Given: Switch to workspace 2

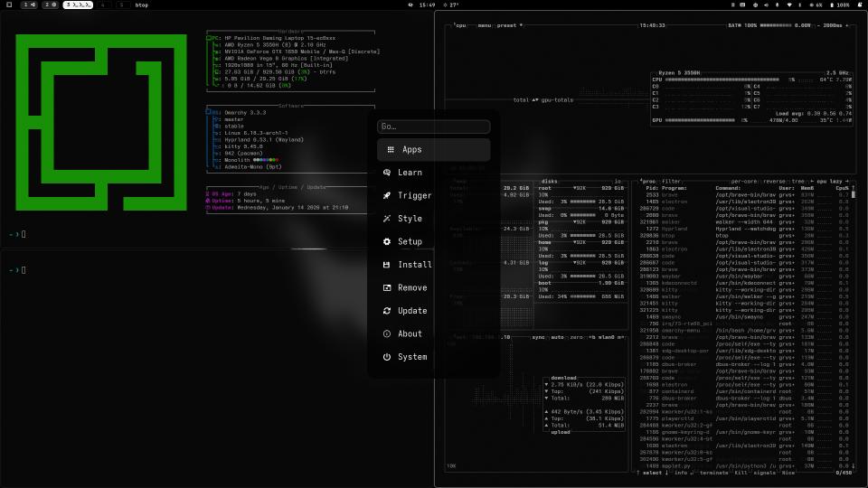Looking at the screenshot, I should click(51, 5).
